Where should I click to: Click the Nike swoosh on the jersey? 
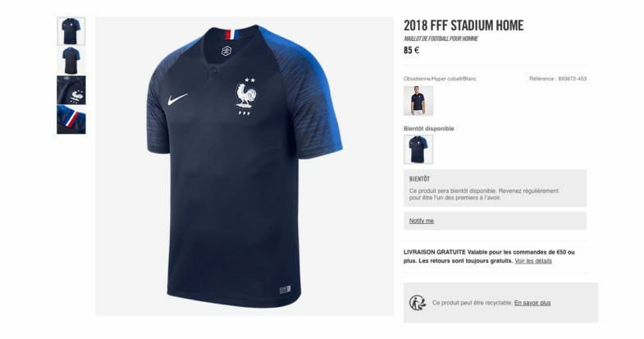(x=177, y=98)
